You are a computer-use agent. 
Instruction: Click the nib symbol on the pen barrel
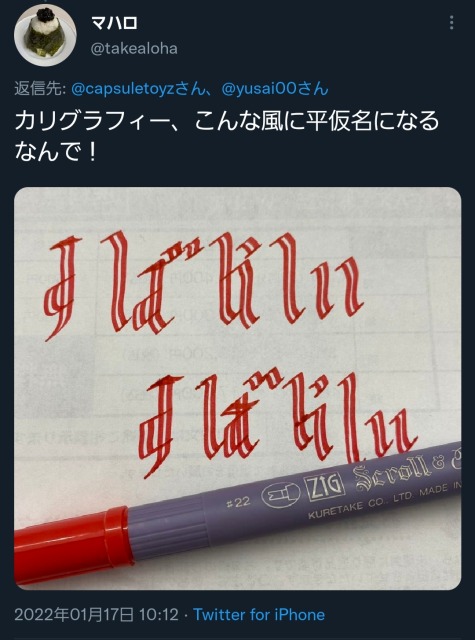[x=281, y=495]
